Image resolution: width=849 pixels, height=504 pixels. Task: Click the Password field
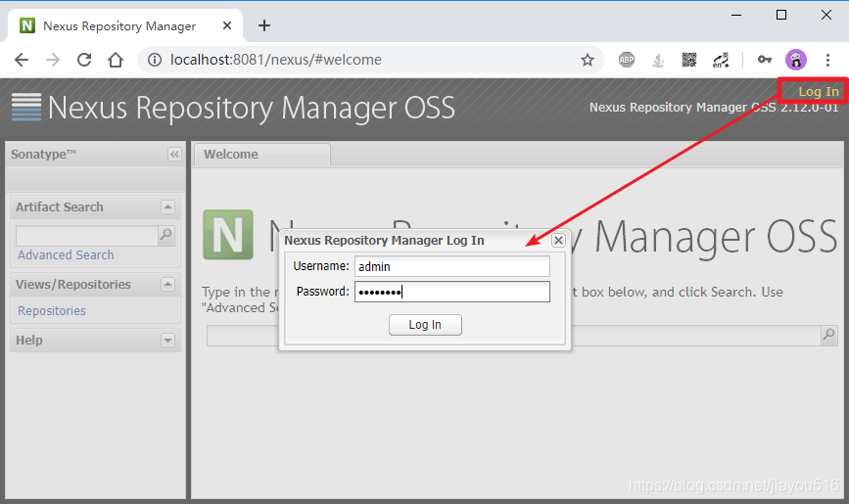point(452,292)
